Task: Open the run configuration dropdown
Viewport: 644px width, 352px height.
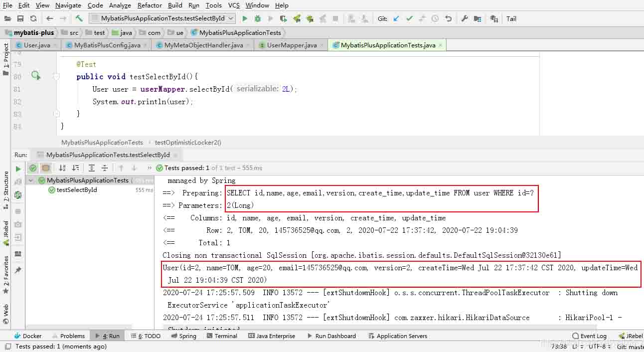Action: point(162,18)
